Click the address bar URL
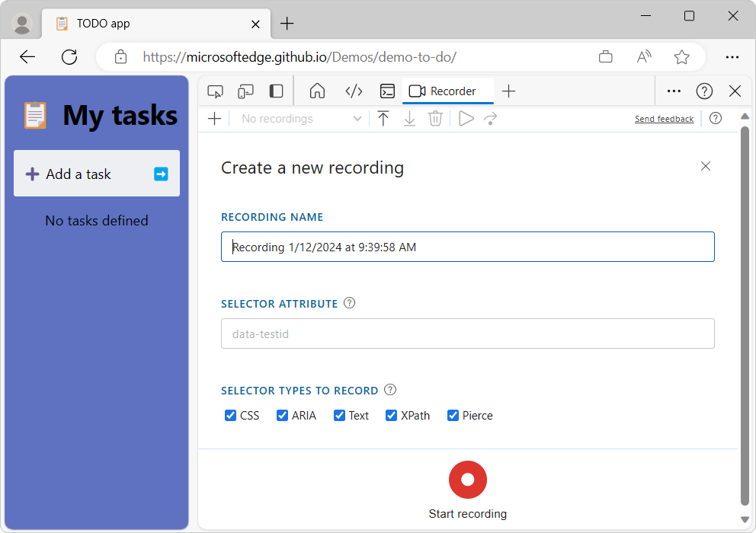 pyautogui.click(x=300, y=57)
